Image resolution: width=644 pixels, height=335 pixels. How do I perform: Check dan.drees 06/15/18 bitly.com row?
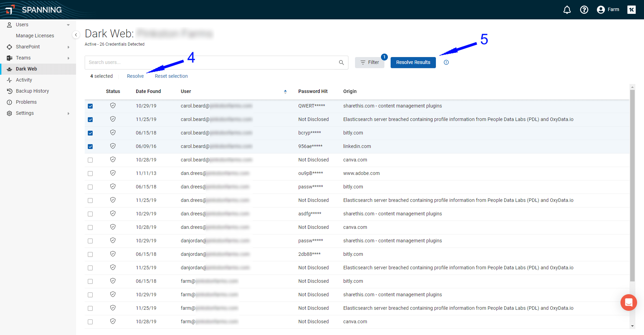(90, 187)
